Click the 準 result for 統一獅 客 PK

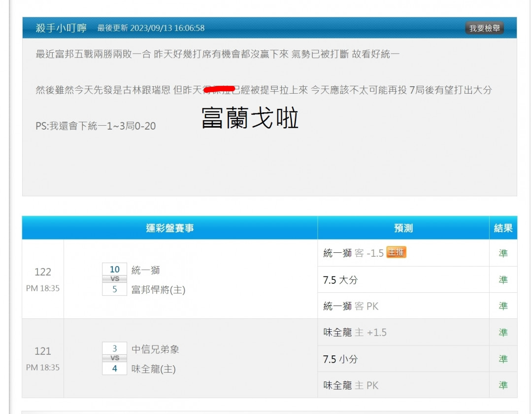503,306
